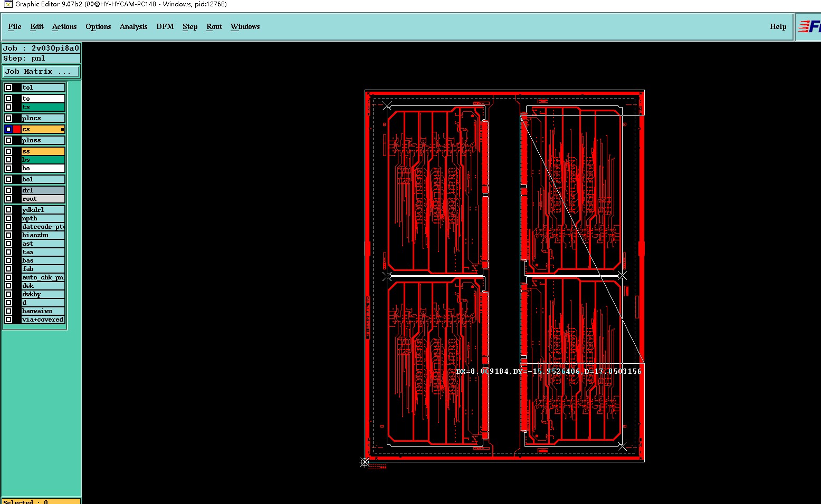Open the File menu
This screenshot has height=504, width=821.
[15, 26]
